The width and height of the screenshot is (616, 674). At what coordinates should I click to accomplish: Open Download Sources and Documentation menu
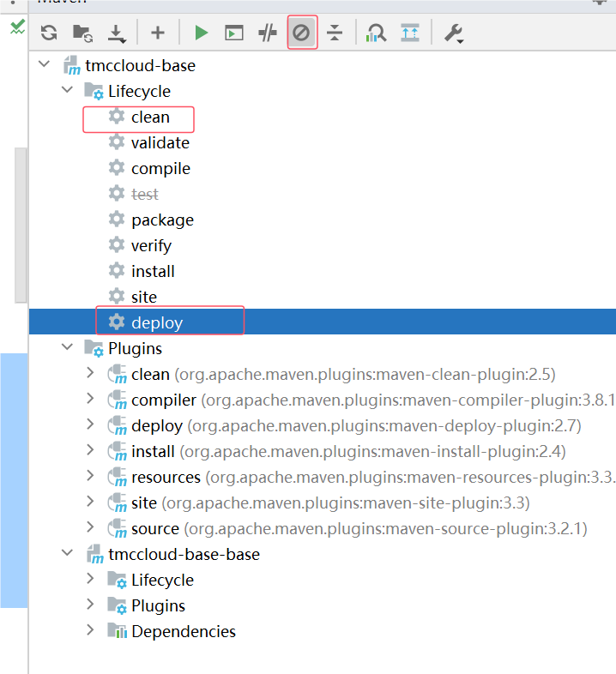tap(117, 33)
